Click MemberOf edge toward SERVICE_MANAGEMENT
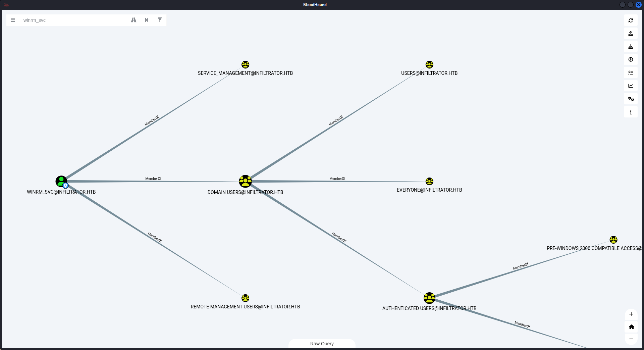The height and width of the screenshot is (350, 644). pos(152,121)
